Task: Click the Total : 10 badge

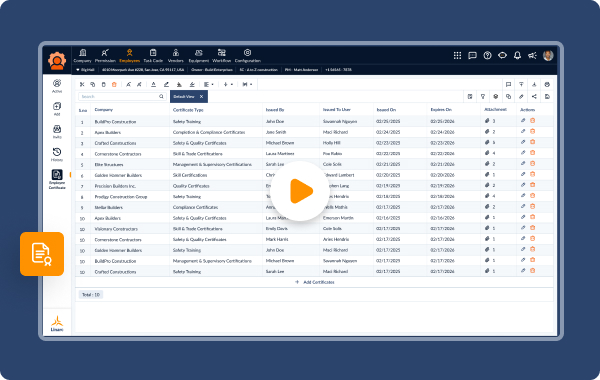Action: pos(91,295)
